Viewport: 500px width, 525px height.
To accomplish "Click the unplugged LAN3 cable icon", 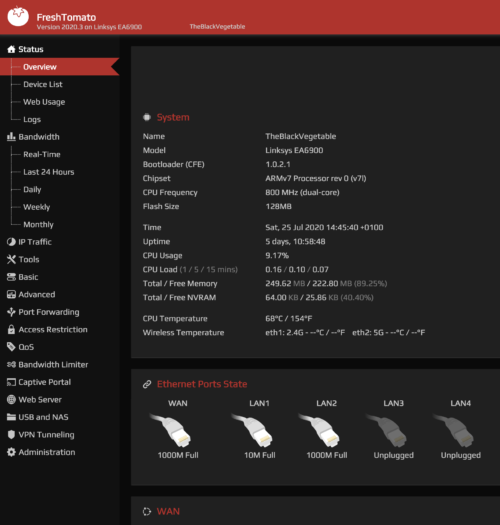I will pos(386,430).
